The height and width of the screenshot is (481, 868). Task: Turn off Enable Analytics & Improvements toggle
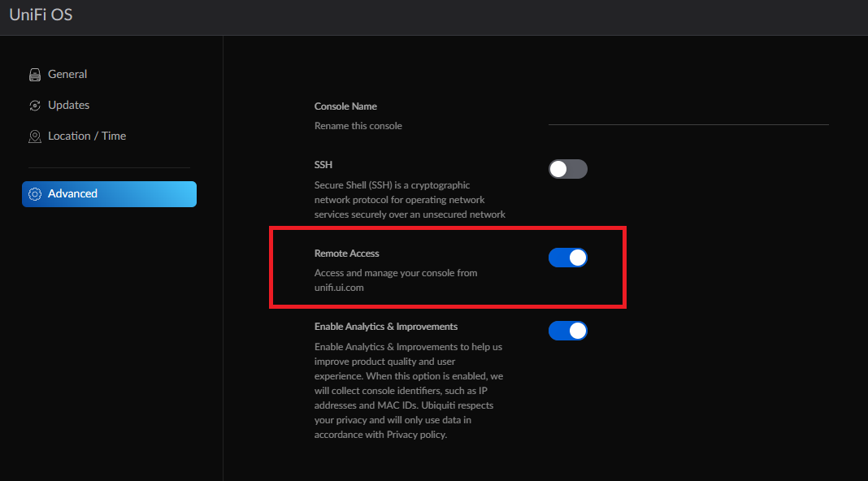tap(567, 331)
